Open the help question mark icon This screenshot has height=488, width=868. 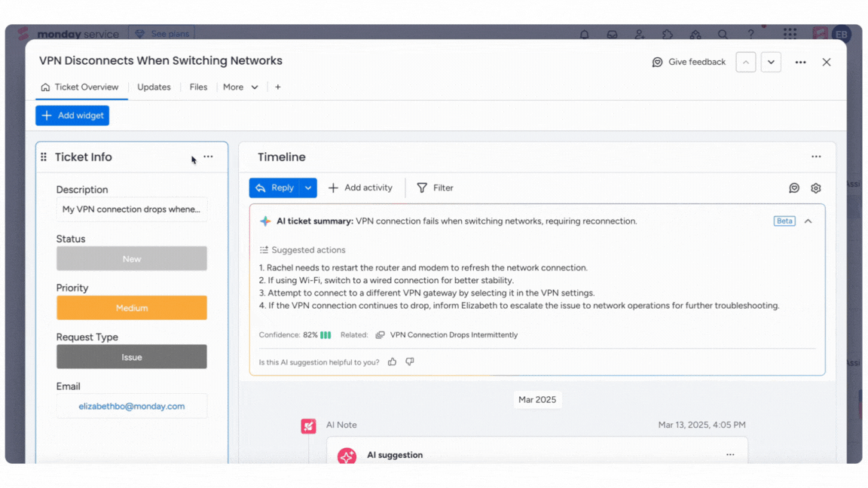coord(750,35)
